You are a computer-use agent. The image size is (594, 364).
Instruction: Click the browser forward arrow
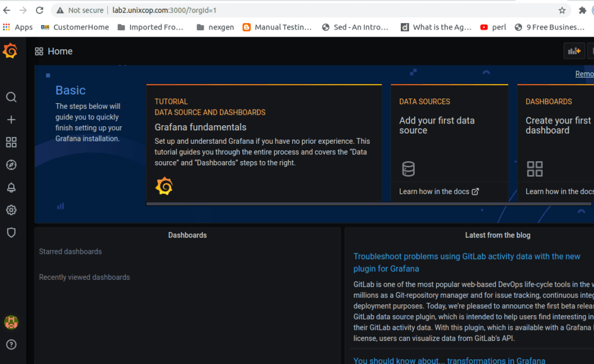tap(23, 10)
